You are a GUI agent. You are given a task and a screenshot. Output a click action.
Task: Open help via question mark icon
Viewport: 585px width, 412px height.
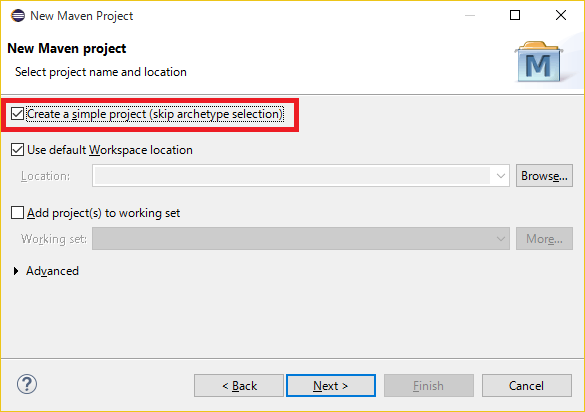click(27, 384)
